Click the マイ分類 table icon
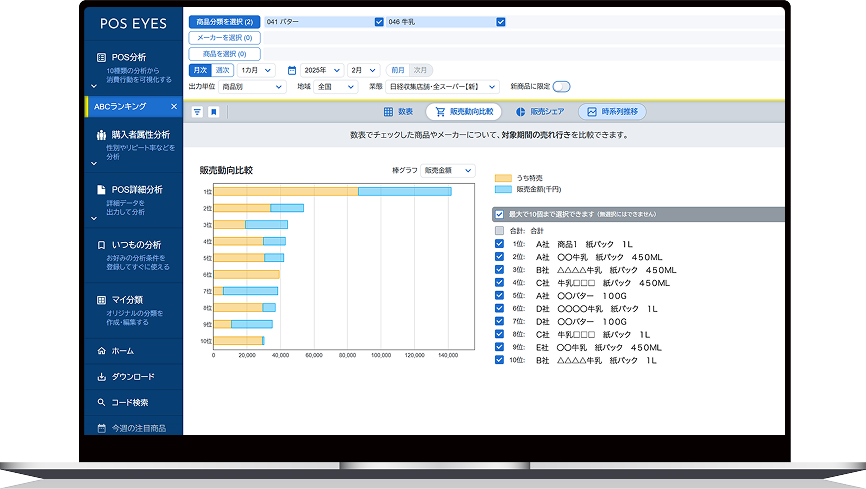This screenshot has height=489, width=866. (101, 300)
